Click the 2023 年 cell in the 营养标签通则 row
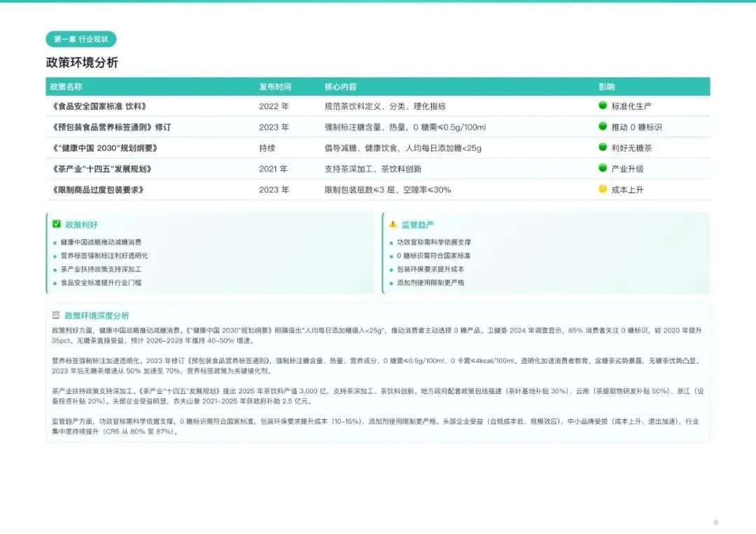 coord(274,127)
